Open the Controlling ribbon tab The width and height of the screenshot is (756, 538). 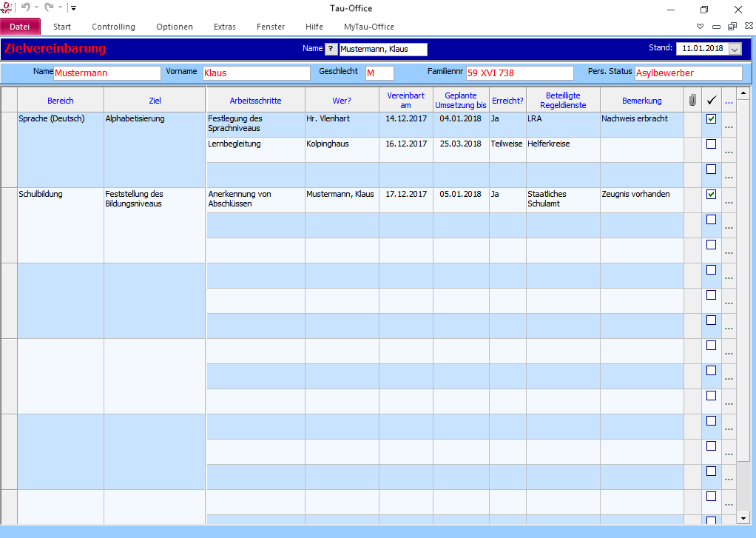tap(113, 27)
